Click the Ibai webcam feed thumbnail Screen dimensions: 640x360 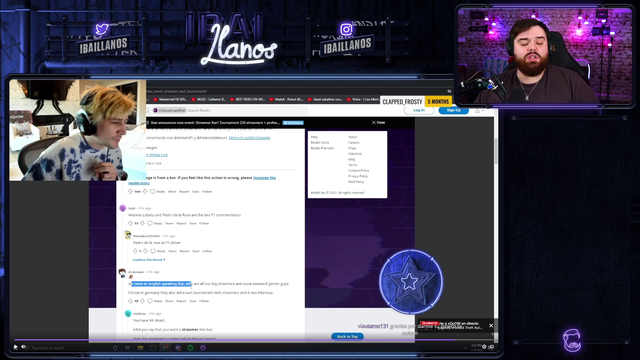tap(544, 56)
